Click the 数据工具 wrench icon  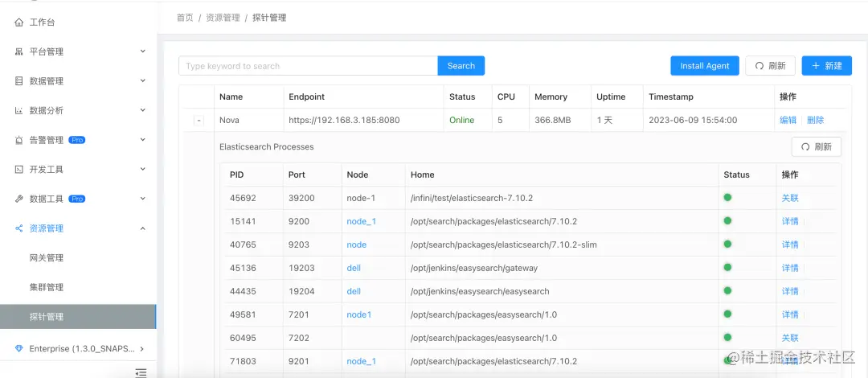click(x=18, y=199)
